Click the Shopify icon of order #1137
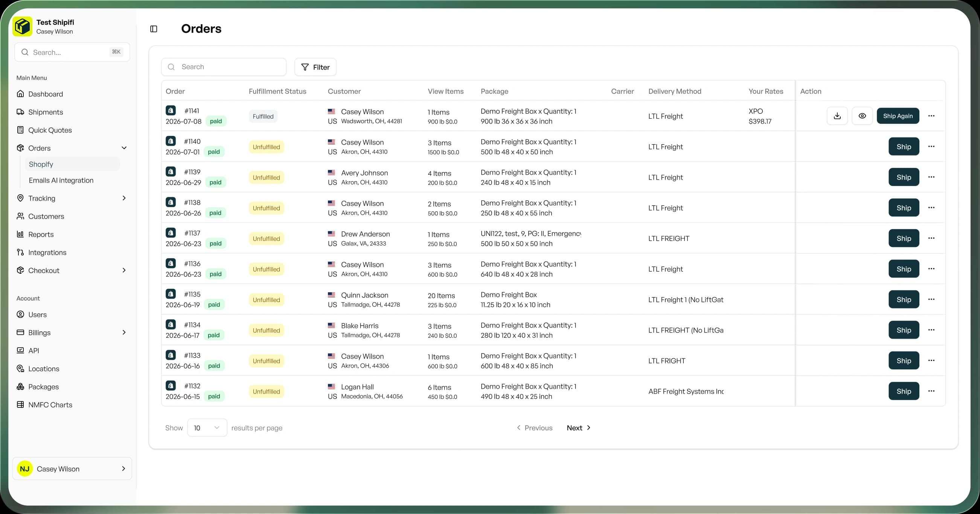The image size is (980, 514). click(x=171, y=232)
